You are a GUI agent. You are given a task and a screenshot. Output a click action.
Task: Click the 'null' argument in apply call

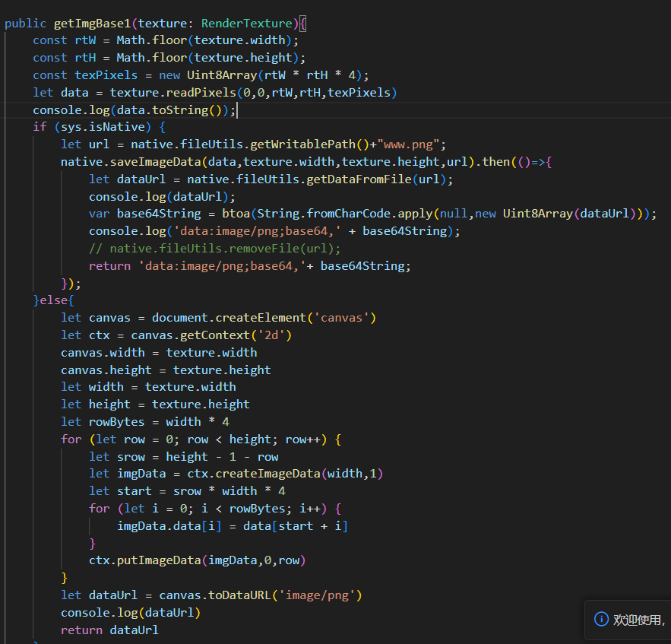454,214
